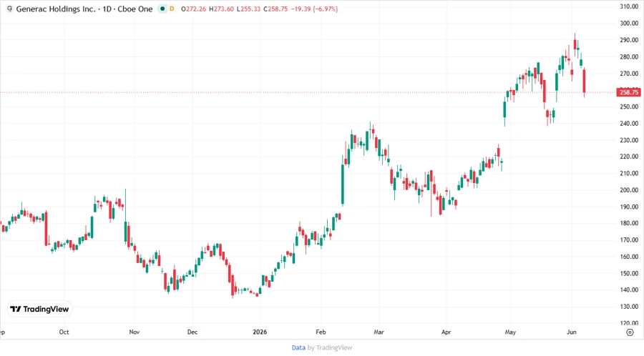Screen dimensions: 644x356
Task: Click the Generac symbol logo icon
Action: pyautogui.click(x=9, y=9)
